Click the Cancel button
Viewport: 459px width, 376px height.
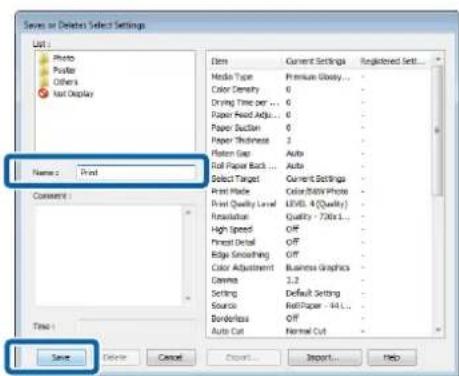pyautogui.click(x=171, y=357)
